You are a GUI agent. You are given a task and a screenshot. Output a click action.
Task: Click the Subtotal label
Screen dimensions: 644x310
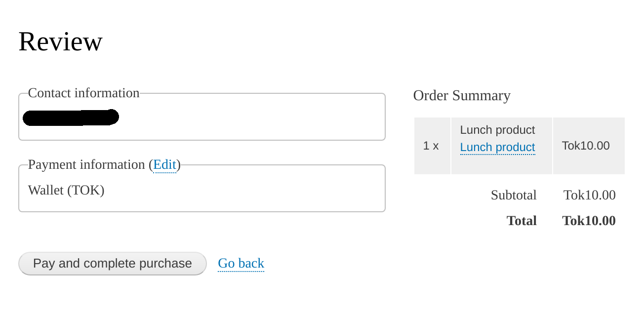tap(514, 195)
